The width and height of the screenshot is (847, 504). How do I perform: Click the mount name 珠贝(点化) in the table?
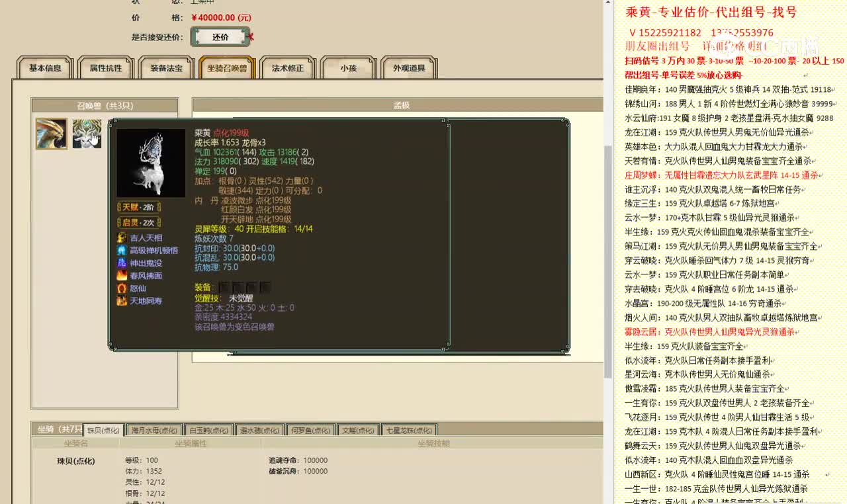pyautogui.click(x=75, y=461)
